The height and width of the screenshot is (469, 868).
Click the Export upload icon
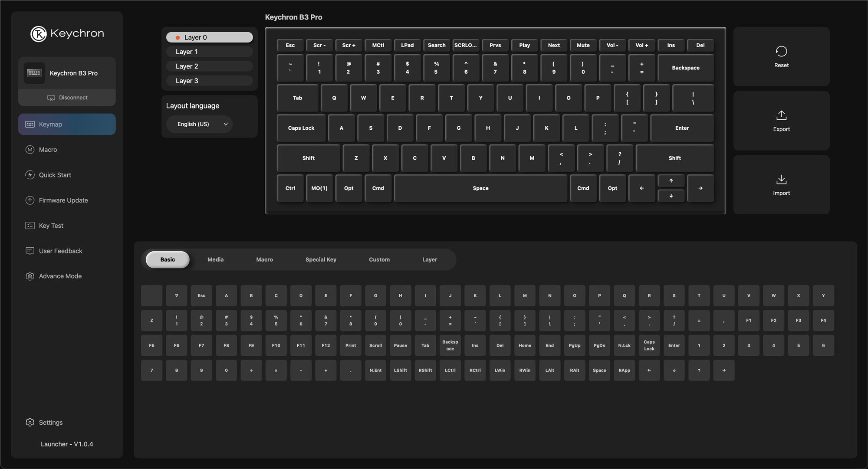point(781,115)
